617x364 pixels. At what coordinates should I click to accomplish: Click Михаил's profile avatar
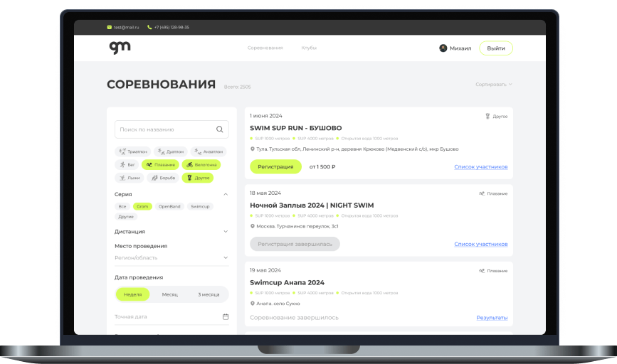tap(443, 48)
